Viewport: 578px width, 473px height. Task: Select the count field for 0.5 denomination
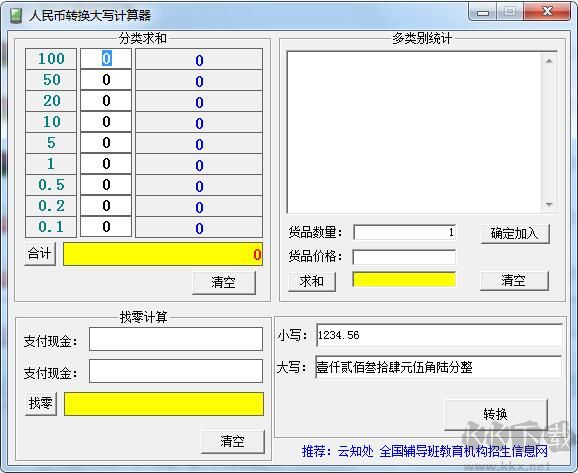tap(106, 185)
